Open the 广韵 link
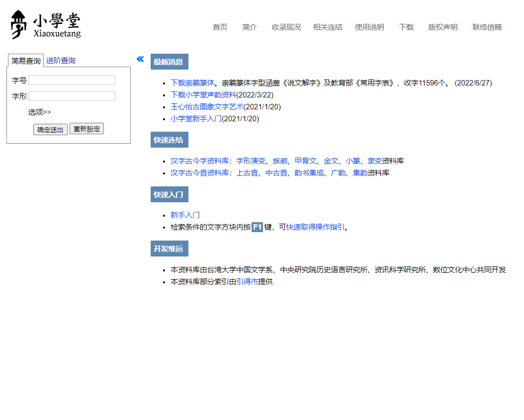The width and height of the screenshot is (524, 420). 338,173
